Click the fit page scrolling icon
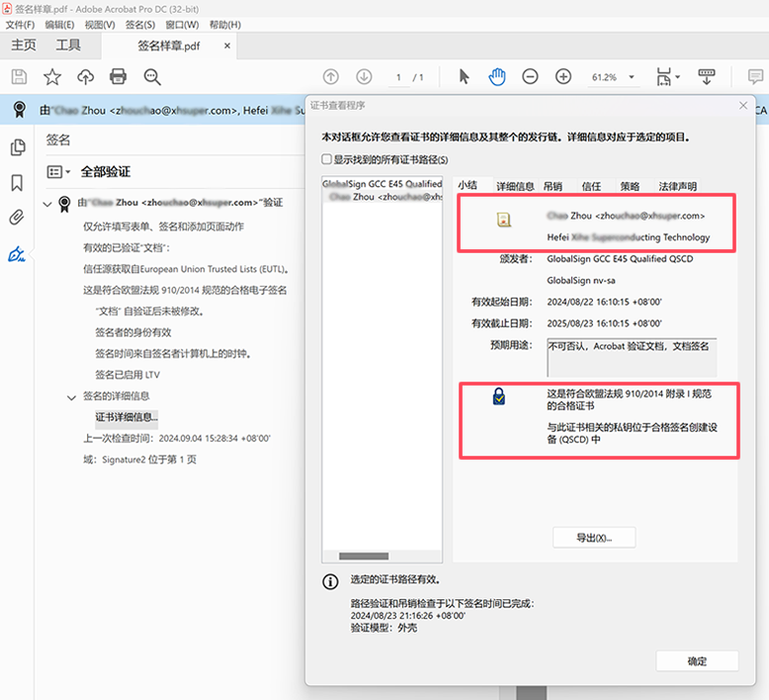This screenshot has width=769, height=700. click(x=663, y=77)
